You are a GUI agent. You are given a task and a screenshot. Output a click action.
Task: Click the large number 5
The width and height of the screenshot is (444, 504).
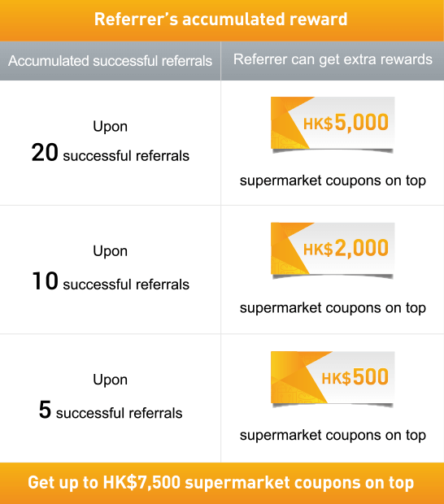point(45,410)
